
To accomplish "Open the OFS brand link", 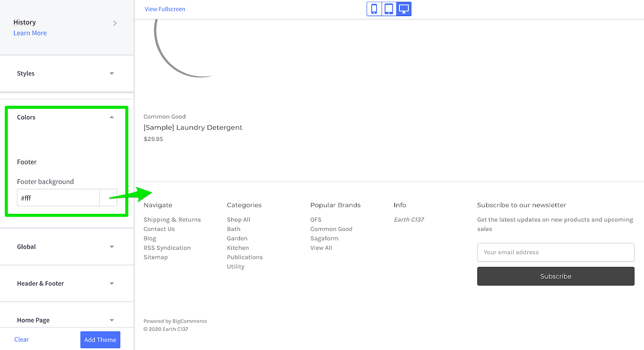I will pos(316,220).
